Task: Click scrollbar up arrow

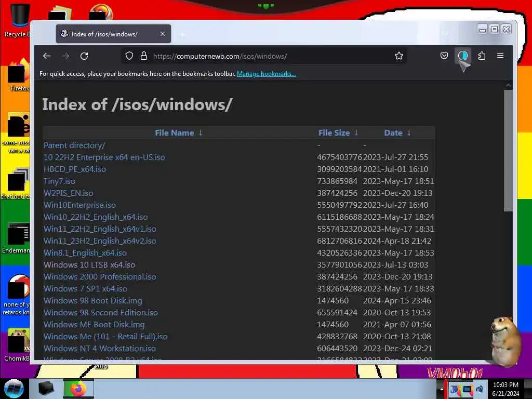Action: tap(508, 85)
